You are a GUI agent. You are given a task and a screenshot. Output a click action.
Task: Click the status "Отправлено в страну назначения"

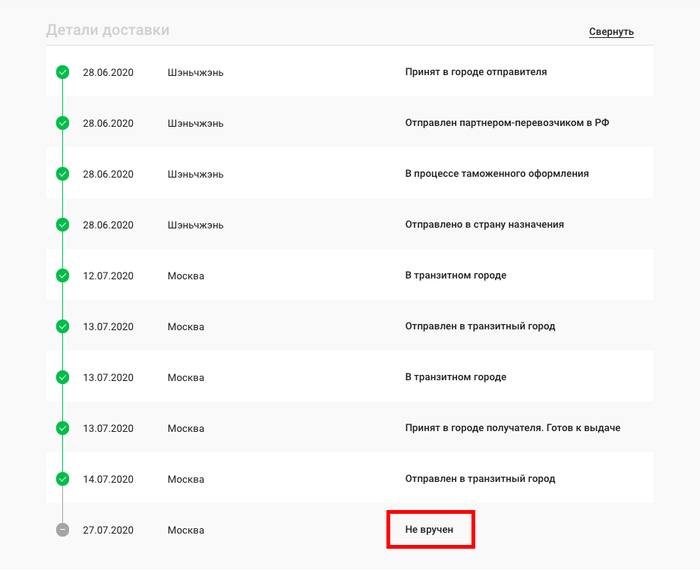pyautogui.click(x=484, y=225)
